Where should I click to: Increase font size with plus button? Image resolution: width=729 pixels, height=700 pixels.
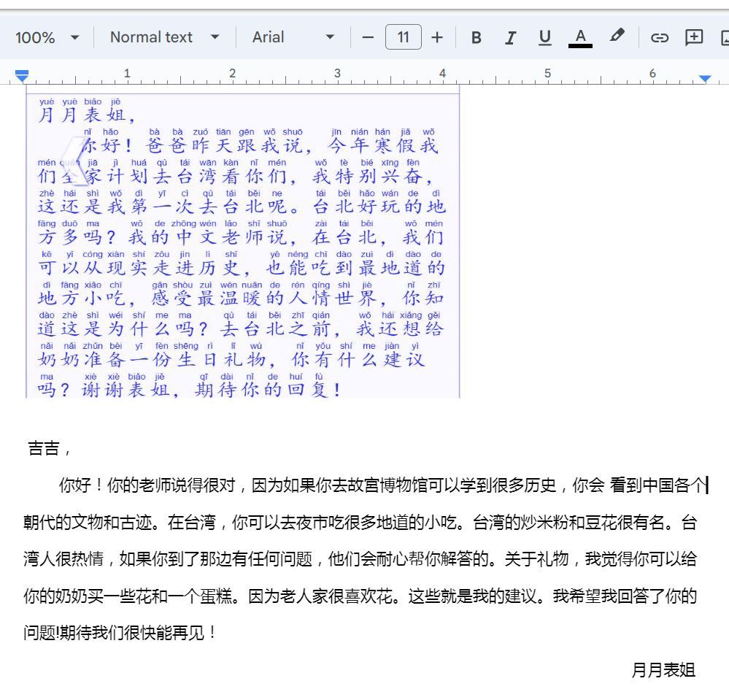tap(437, 37)
